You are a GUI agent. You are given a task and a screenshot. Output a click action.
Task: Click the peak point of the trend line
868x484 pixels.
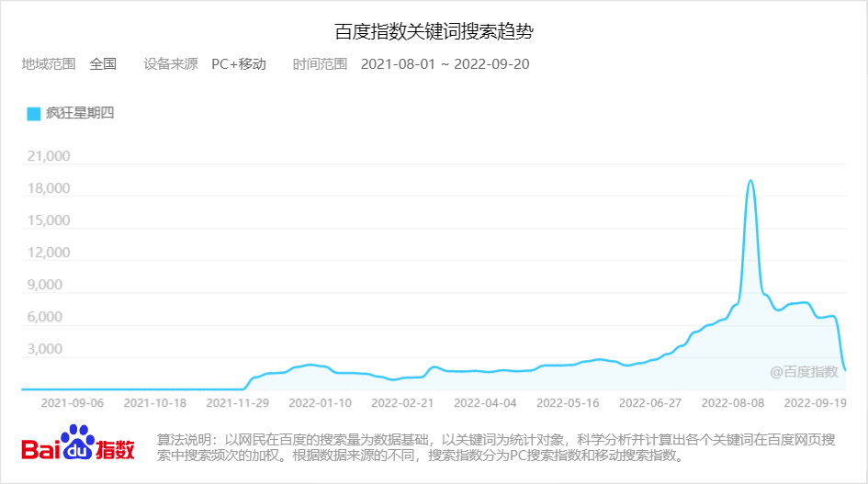750,181
